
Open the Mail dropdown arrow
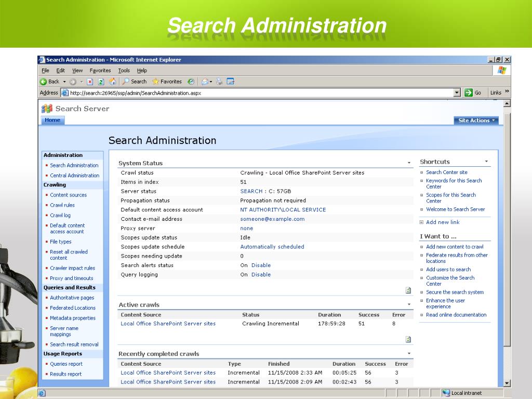211,82
